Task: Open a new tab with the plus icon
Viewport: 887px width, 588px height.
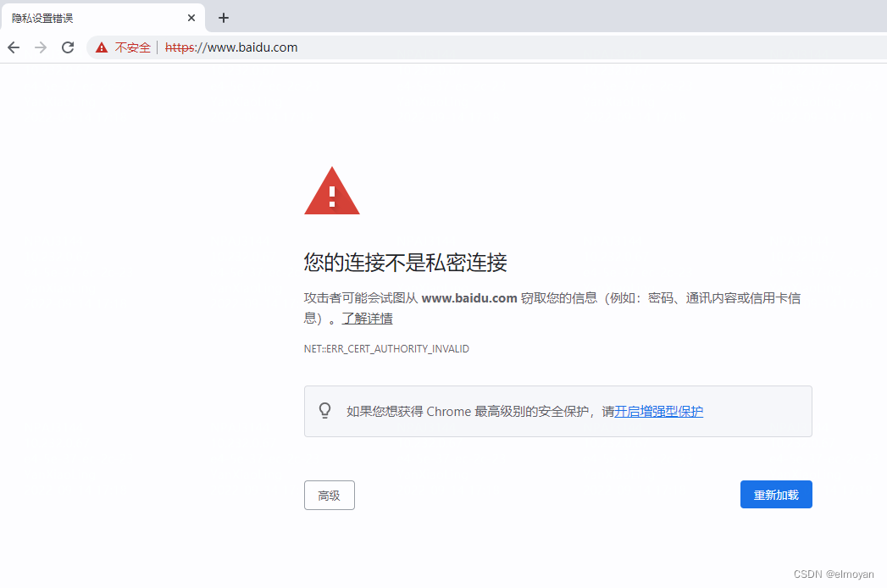Action: coord(224,18)
